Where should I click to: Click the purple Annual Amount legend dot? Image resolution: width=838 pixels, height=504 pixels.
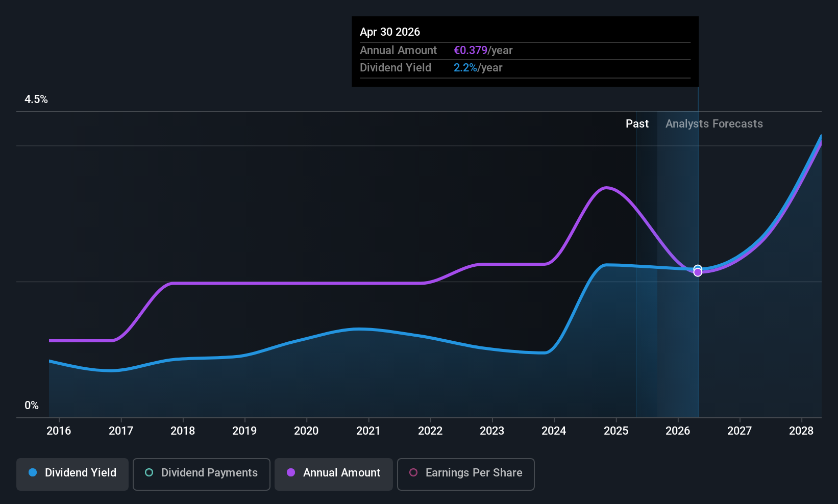tap(291, 472)
